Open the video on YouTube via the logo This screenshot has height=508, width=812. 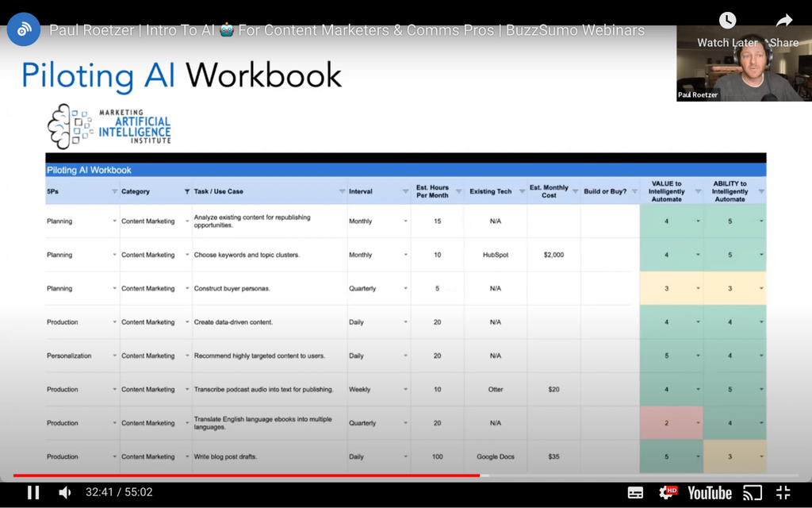tap(709, 493)
